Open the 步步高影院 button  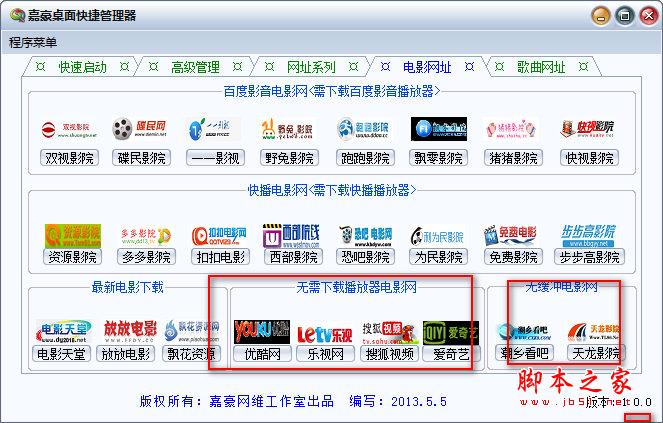coord(589,257)
